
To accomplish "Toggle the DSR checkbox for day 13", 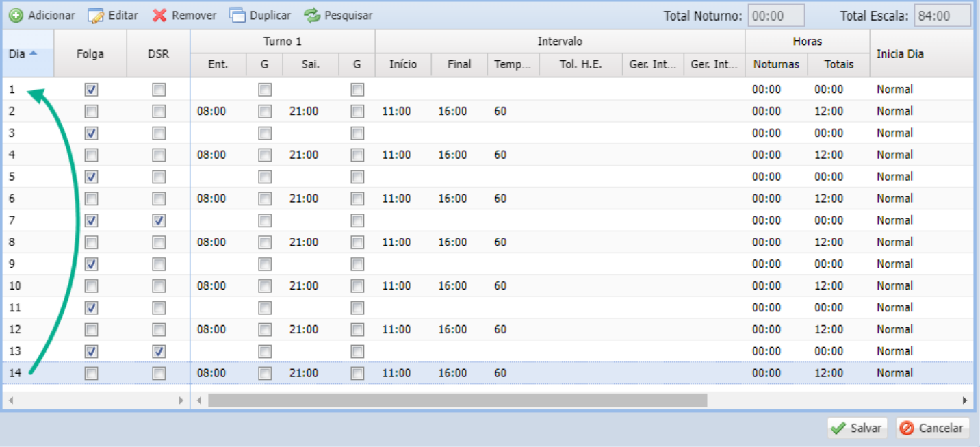I will pyautogui.click(x=159, y=351).
